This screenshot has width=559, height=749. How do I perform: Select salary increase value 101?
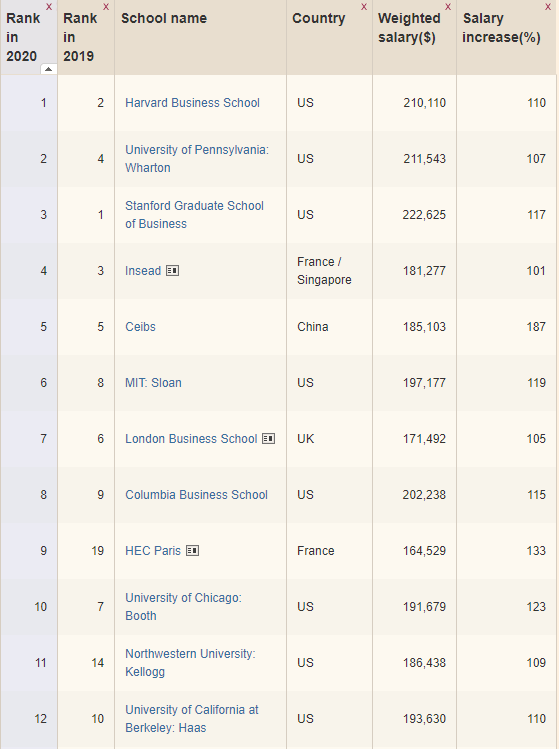(536, 271)
